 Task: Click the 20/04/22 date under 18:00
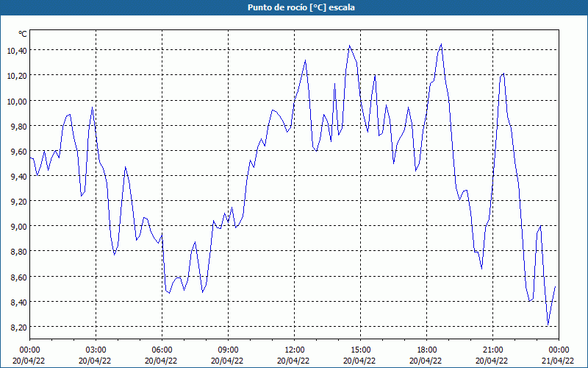tap(426, 361)
